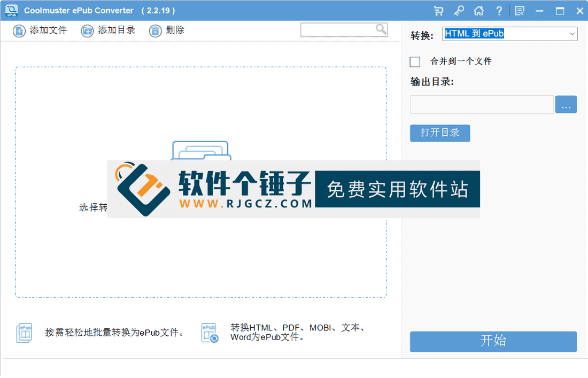The width and height of the screenshot is (588, 378).
Task: Click the batch ePub conversion icon at bottom
Action: click(x=24, y=332)
